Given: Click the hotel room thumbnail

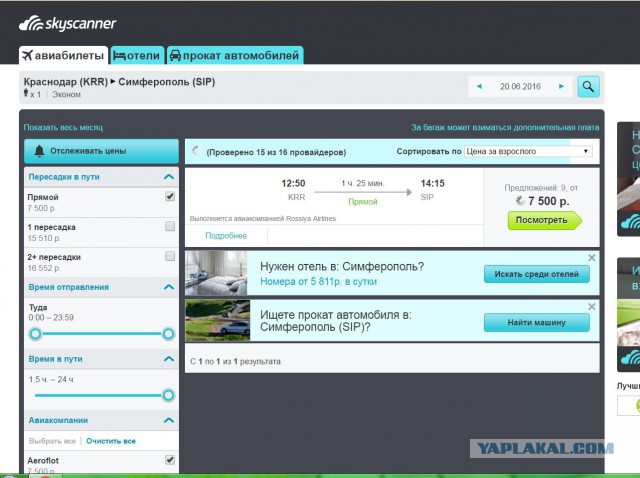Looking at the screenshot, I should click(x=216, y=273).
